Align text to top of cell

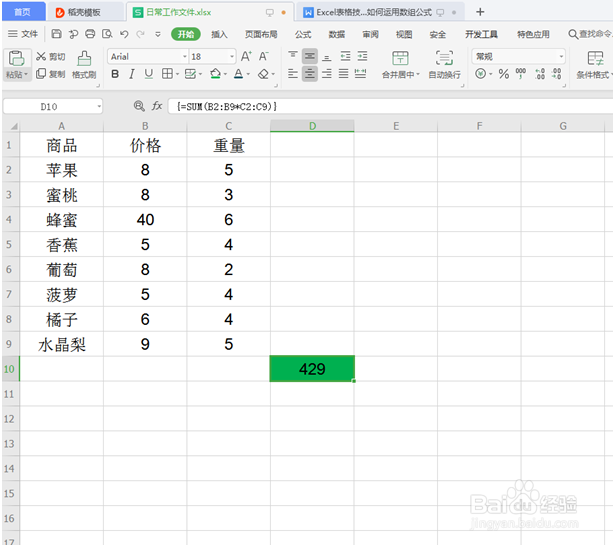point(293,56)
